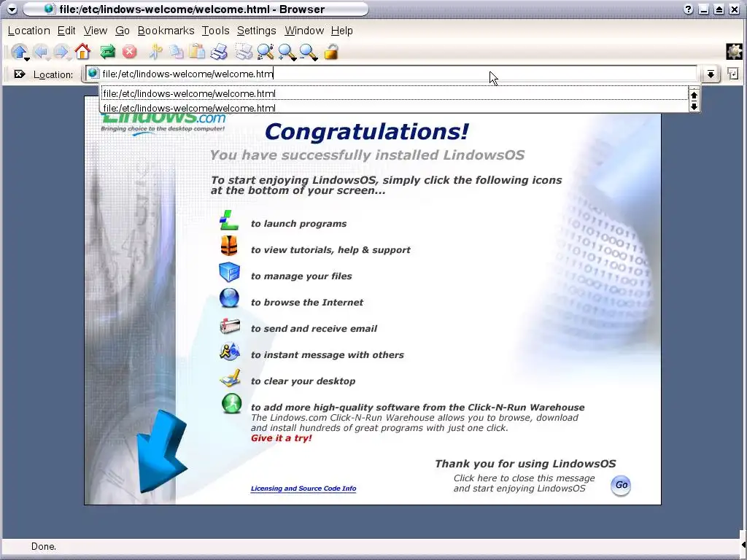
Task: Click the instant messenger running man icon
Action: click(x=230, y=352)
